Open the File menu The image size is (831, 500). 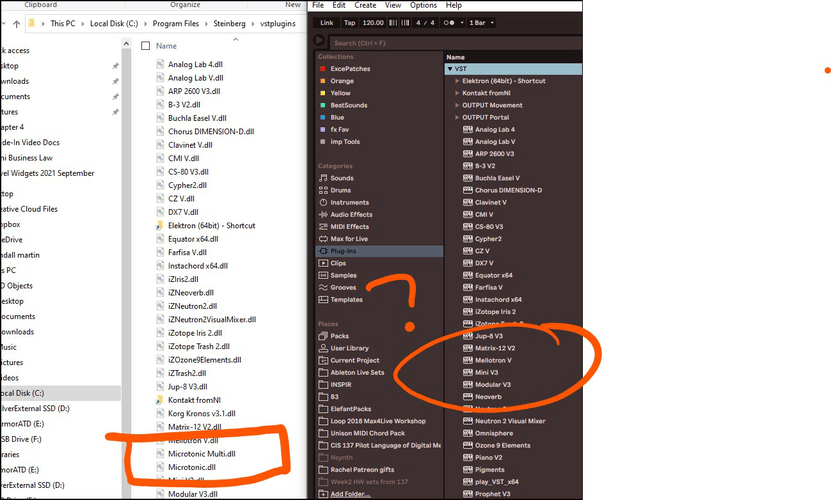click(318, 5)
